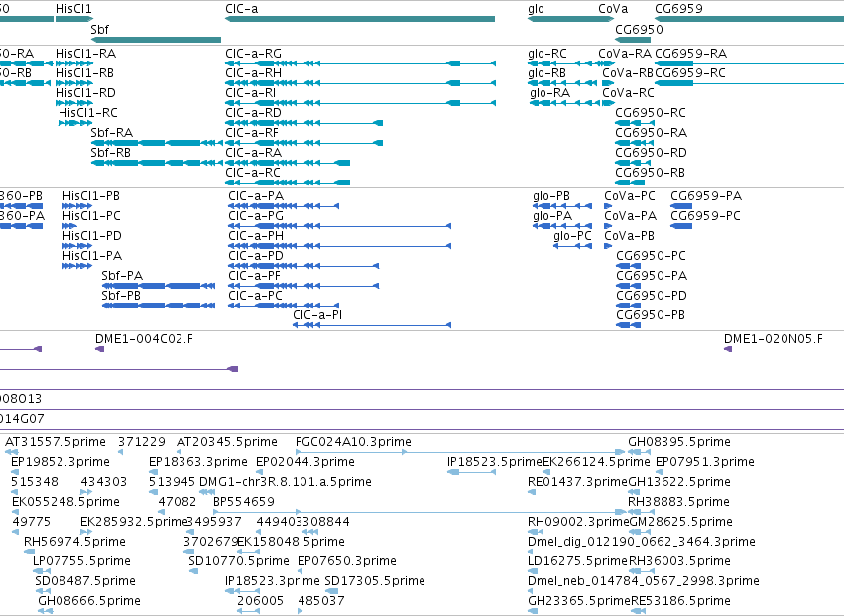
Task: Select transcript CIC-a-RI
Action: (x=360, y=103)
